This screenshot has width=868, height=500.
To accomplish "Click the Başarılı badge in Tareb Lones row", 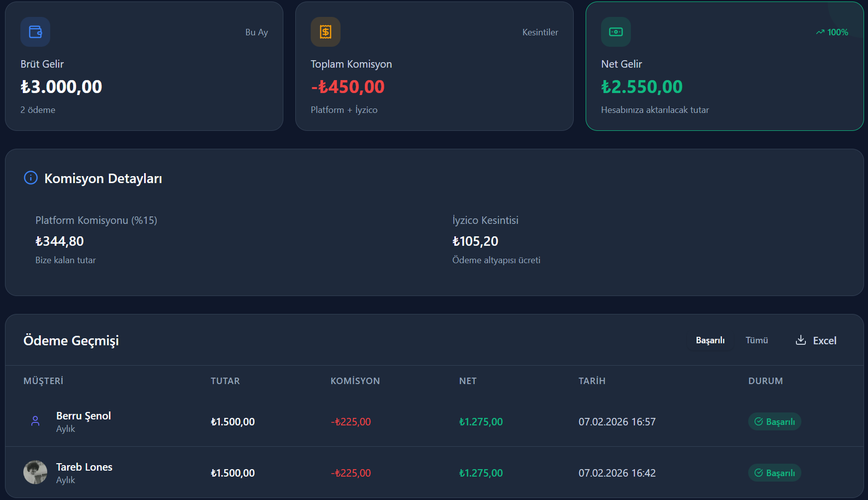I will [775, 473].
